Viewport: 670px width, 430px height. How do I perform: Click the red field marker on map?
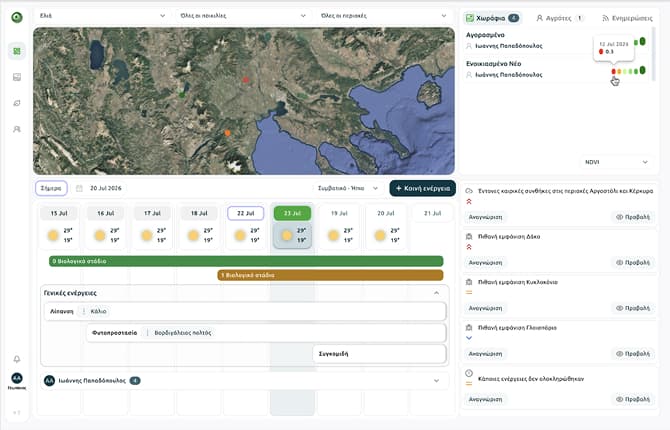pyautogui.click(x=246, y=80)
